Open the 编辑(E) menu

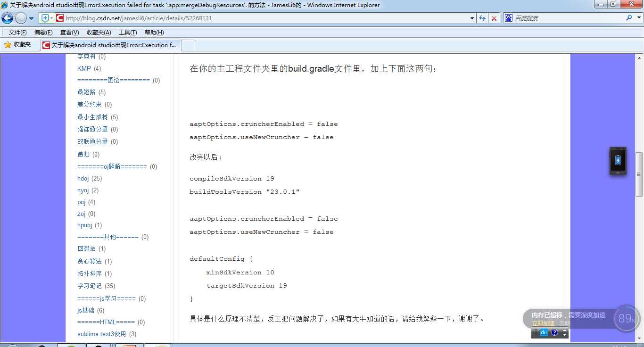[x=43, y=33]
